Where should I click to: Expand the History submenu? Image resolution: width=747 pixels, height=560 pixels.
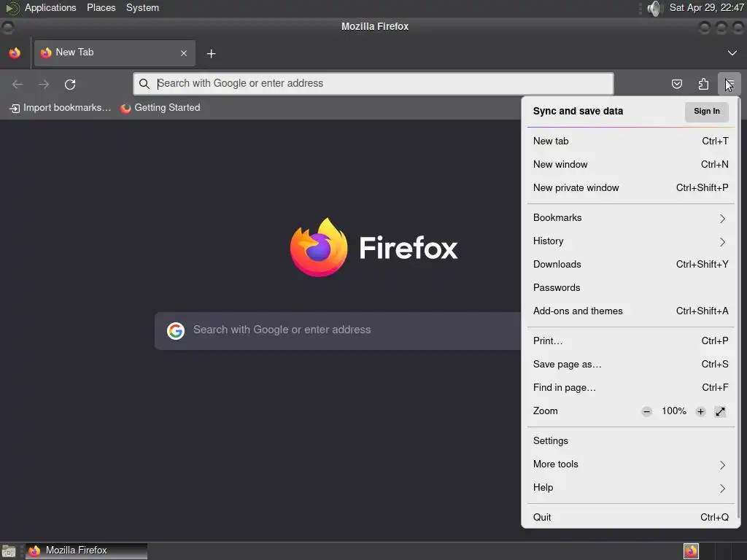[630, 241]
